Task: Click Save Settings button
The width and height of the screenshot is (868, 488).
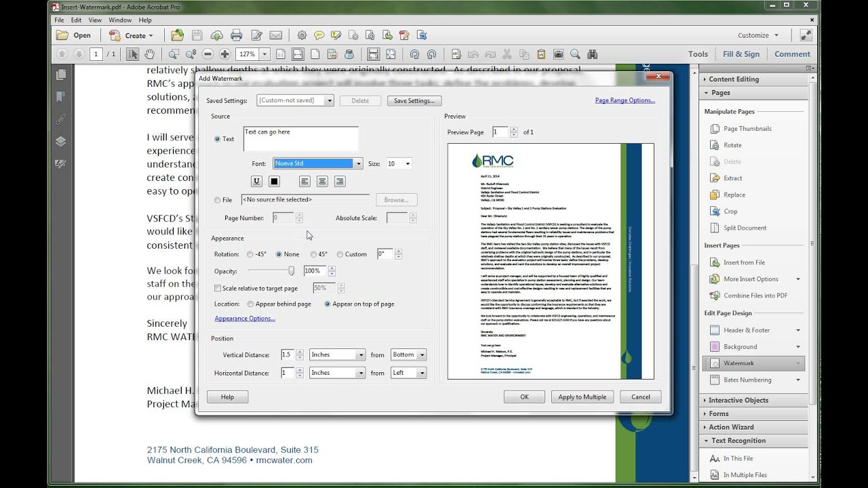Action: pyautogui.click(x=414, y=101)
